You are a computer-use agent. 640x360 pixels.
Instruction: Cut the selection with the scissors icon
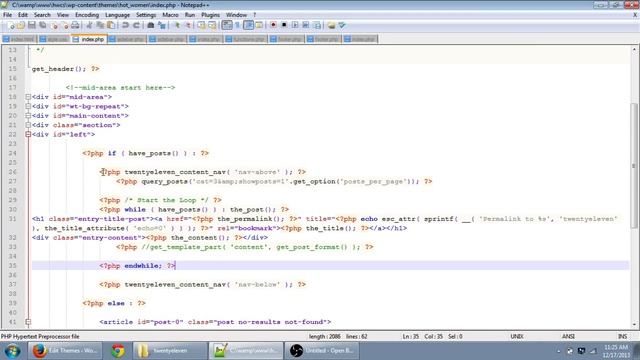[89, 25]
